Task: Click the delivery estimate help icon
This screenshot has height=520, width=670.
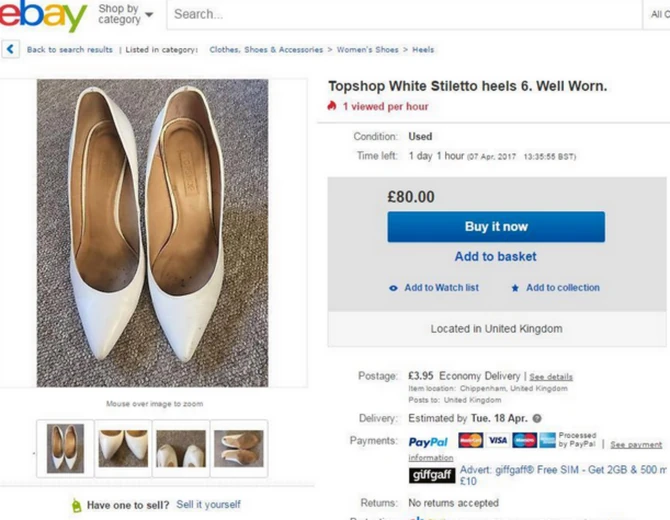Action: tap(537, 418)
